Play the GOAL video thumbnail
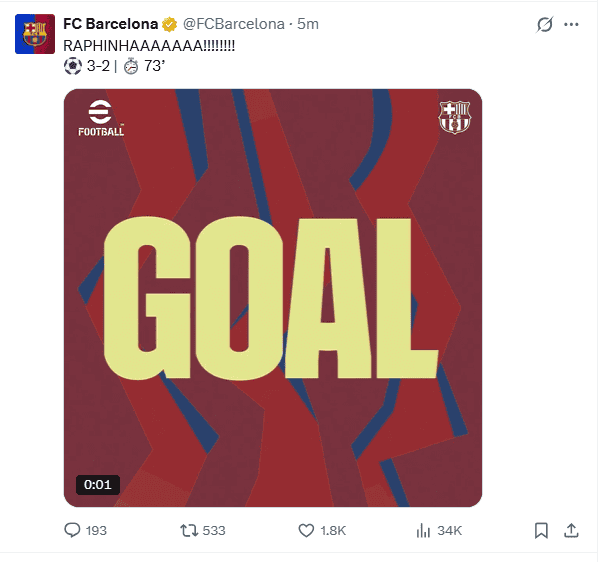600x562 pixels. (273, 298)
